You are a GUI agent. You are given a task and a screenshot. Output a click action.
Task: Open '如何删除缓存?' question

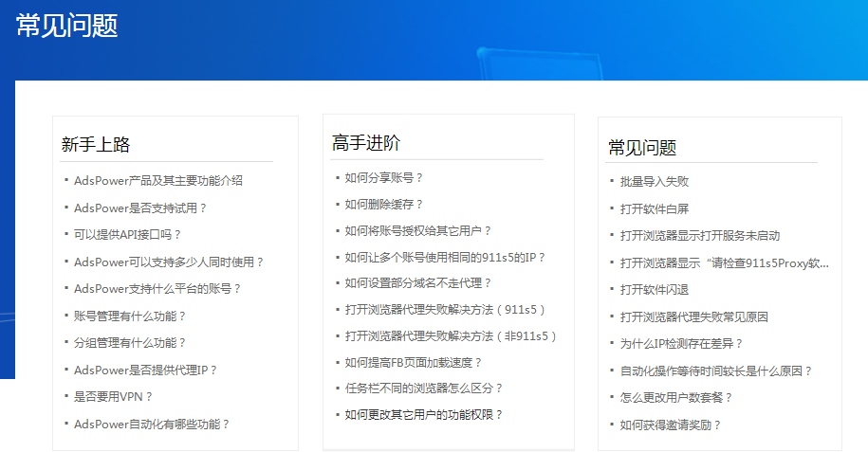tap(384, 205)
